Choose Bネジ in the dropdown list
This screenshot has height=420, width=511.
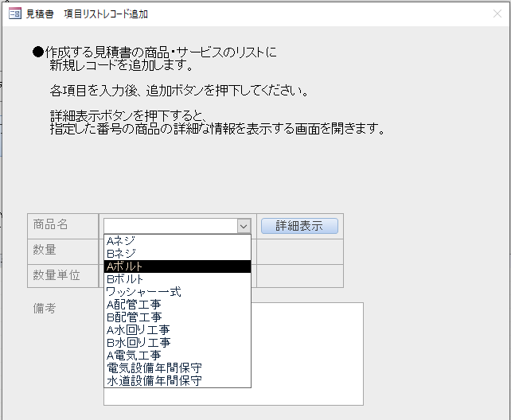177,254
